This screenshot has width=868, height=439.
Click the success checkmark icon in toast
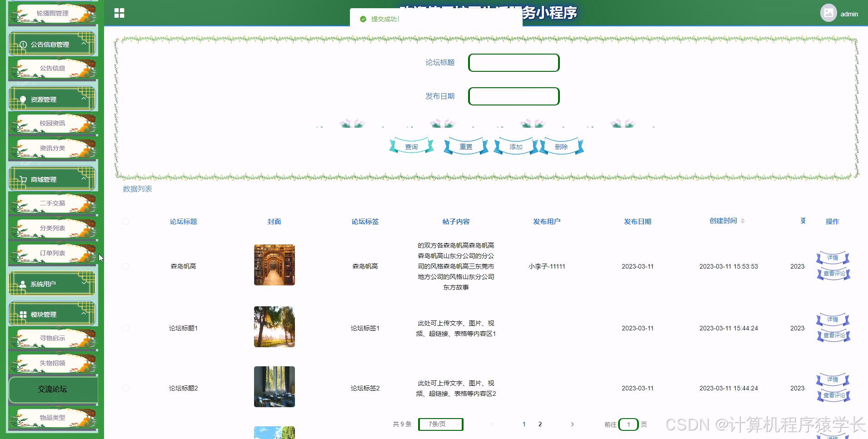click(x=363, y=19)
